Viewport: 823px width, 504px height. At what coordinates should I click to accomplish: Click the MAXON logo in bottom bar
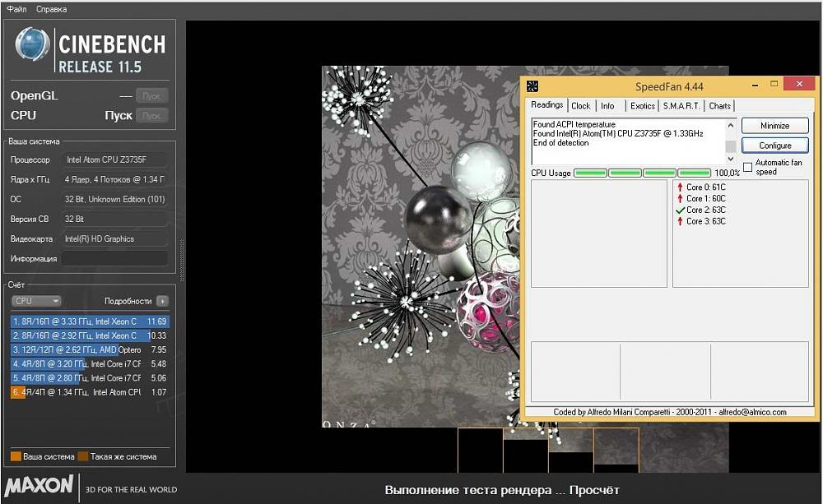[x=40, y=487]
